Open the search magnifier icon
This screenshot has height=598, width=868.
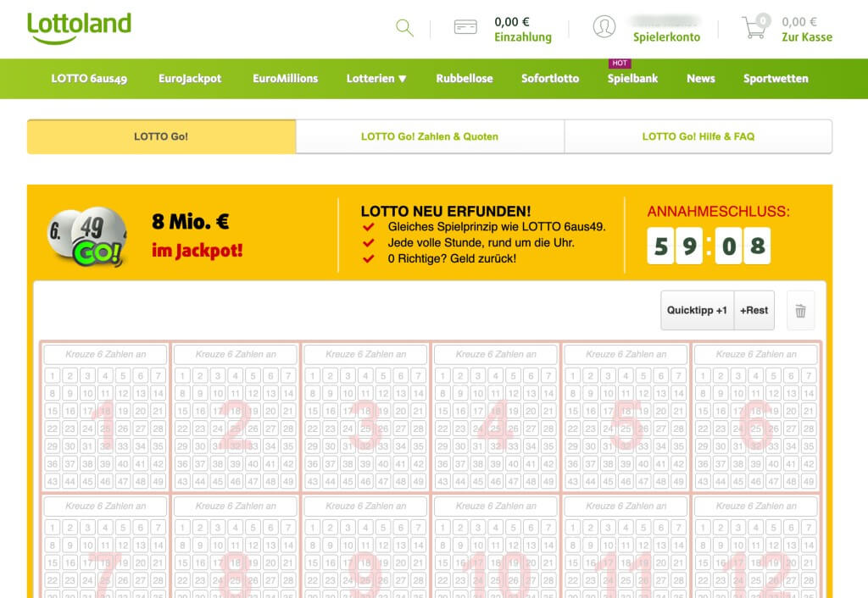(404, 28)
